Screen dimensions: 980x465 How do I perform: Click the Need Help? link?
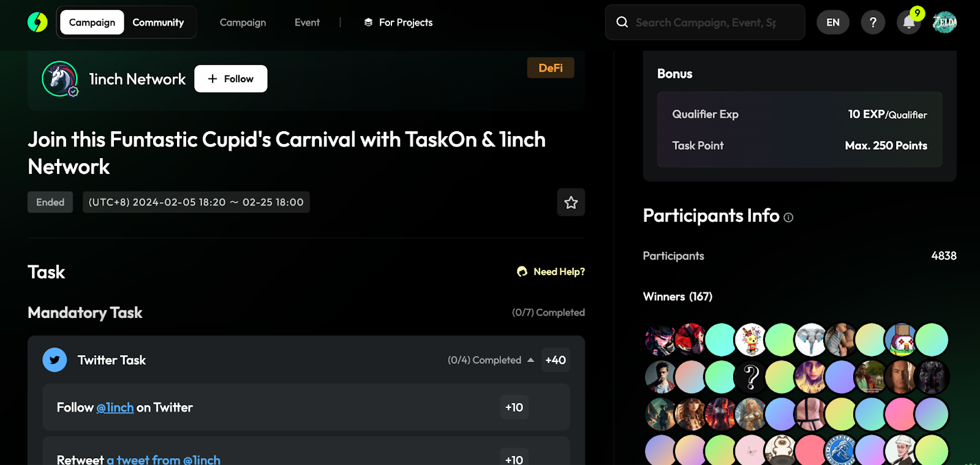[x=551, y=271]
